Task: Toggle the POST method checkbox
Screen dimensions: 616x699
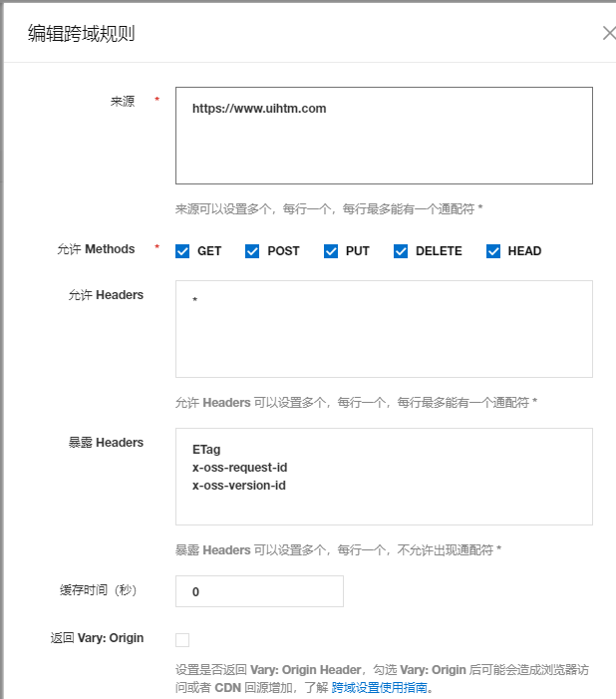Action: pos(252,251)
